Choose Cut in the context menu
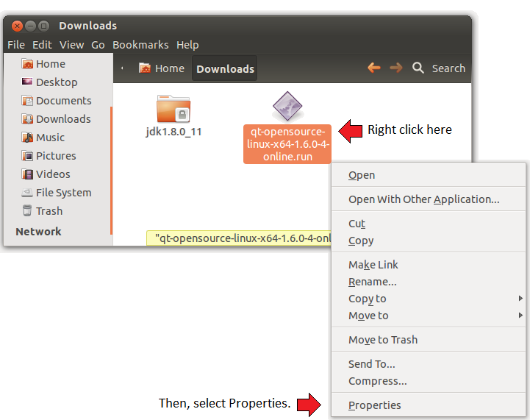The width and height of the screenshot is (530, 420). tap(429, 224)
